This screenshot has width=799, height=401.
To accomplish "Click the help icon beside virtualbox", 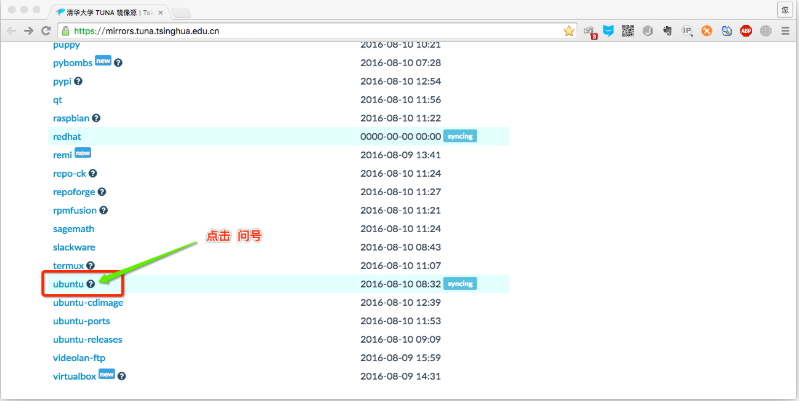I will coord(121,377).
